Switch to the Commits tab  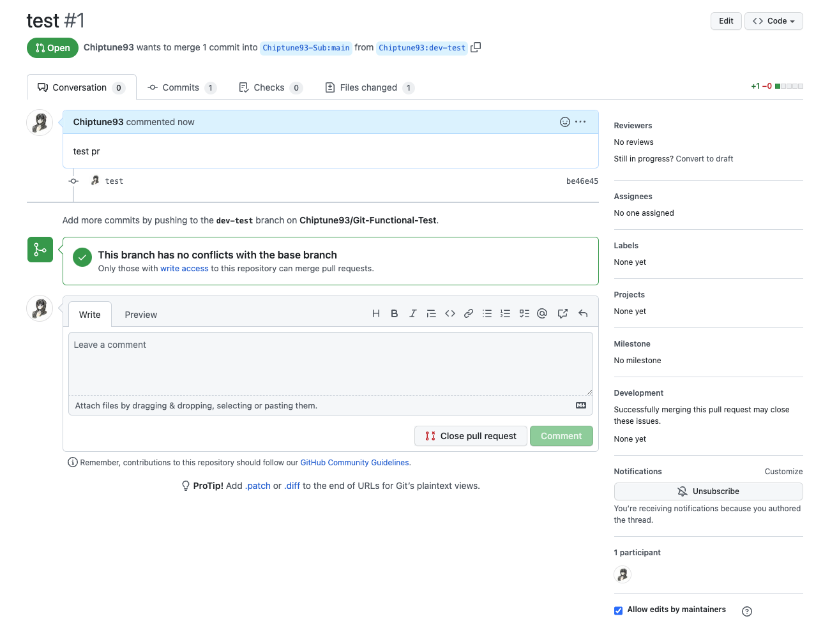(x=182, y=87)
